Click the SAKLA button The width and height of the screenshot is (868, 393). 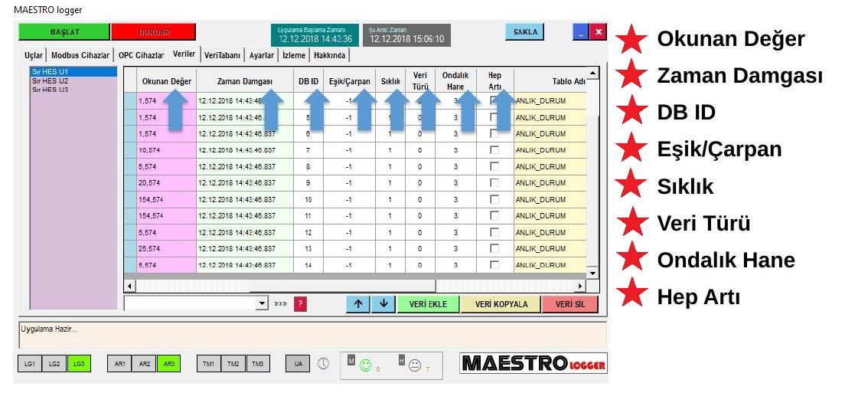(x=525, y=32)
